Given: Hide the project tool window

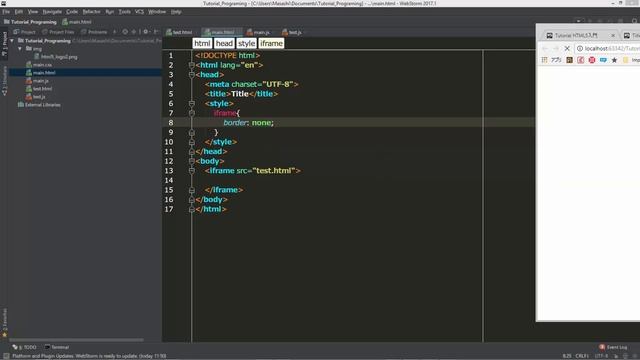Looking at the screenshot, I should (x=156, y=32).
